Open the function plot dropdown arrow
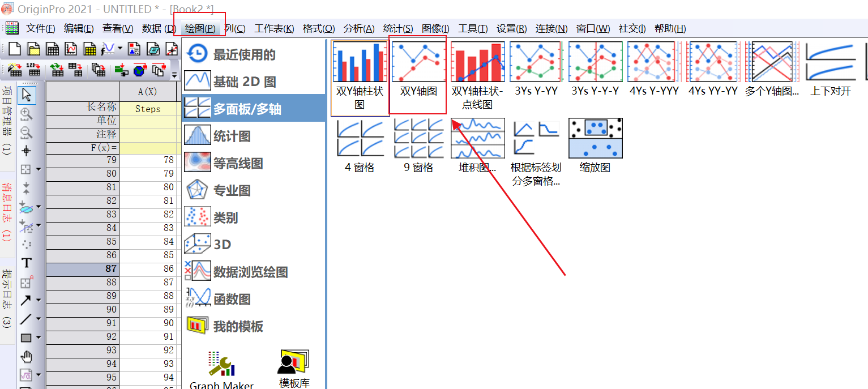The height and width of the screenshot is (389, 868). (x=119, y=49)
